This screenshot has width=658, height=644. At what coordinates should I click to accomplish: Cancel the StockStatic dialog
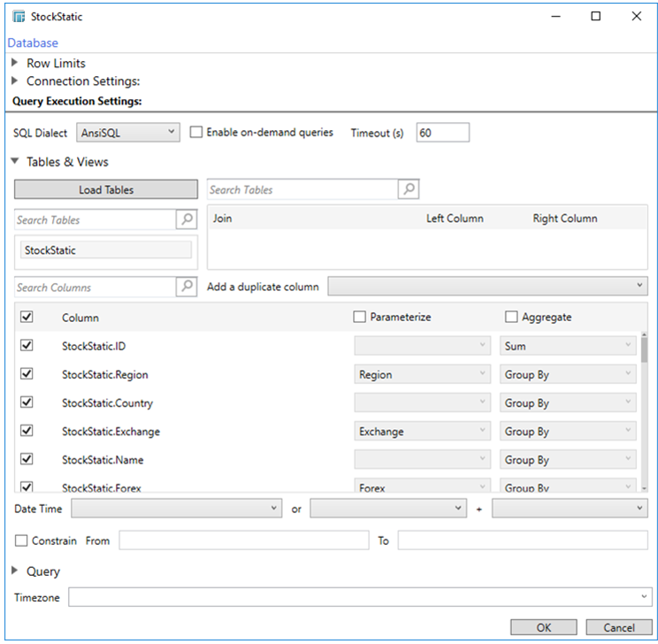(618, 627)
